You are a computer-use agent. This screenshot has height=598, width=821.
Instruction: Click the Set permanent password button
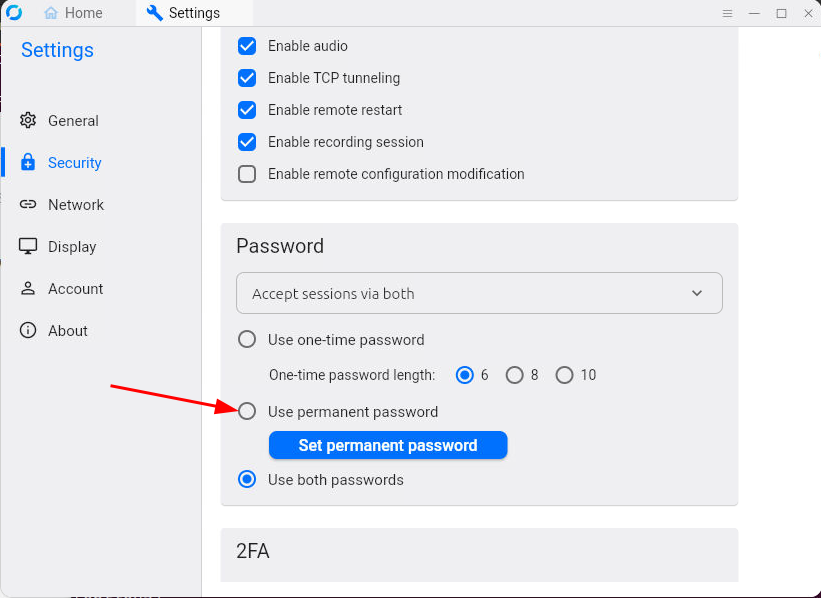coord(388,445)
